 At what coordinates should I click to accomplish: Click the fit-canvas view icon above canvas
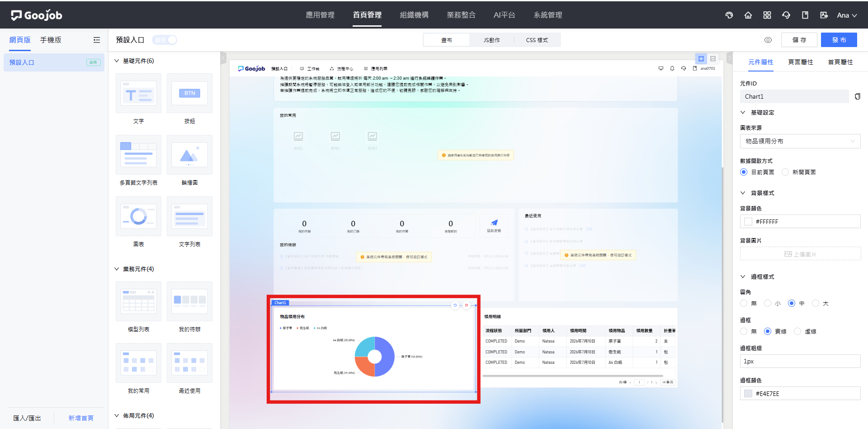pos(701,59)
